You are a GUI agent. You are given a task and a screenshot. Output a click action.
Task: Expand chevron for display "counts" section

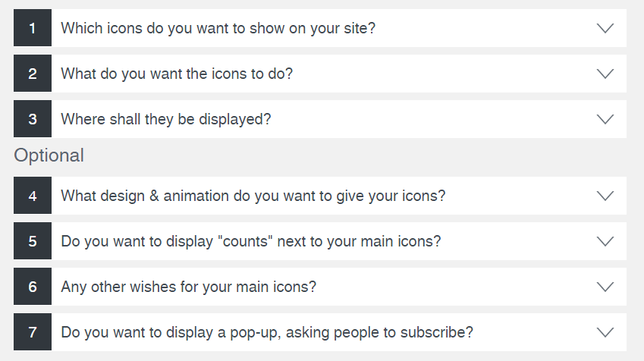tap(605, 241)
